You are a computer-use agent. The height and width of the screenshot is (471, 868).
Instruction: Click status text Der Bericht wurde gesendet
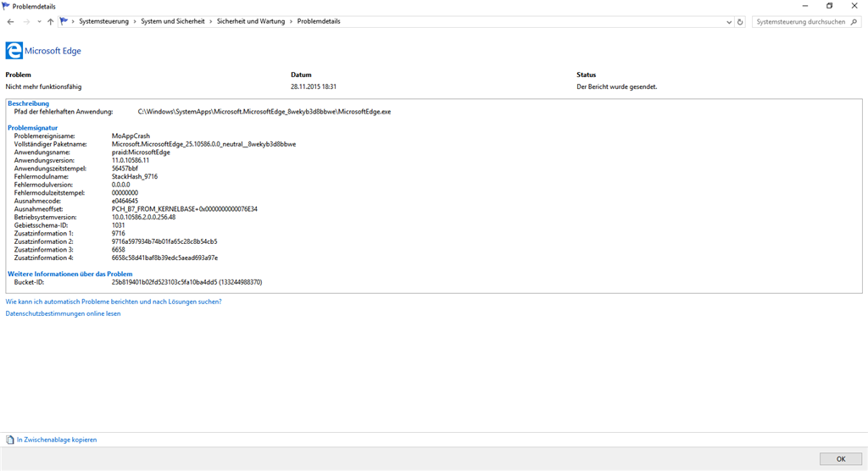(617, 87)
